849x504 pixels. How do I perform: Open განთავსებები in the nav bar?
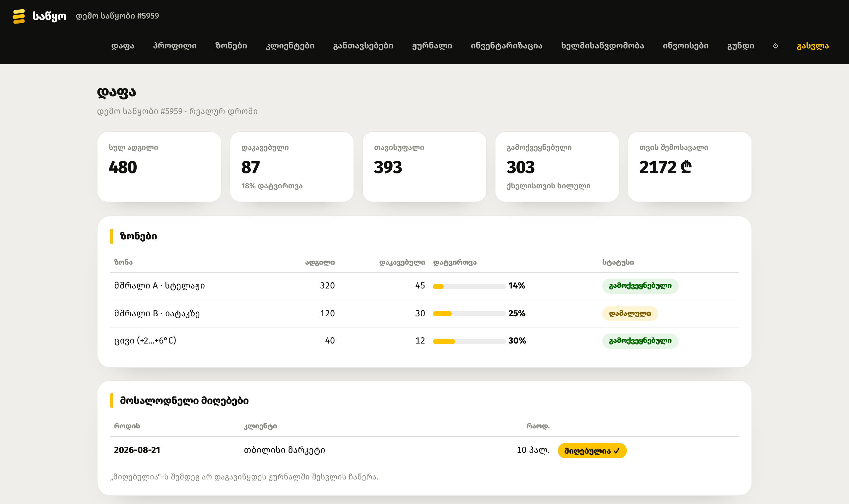pos(363,46)
